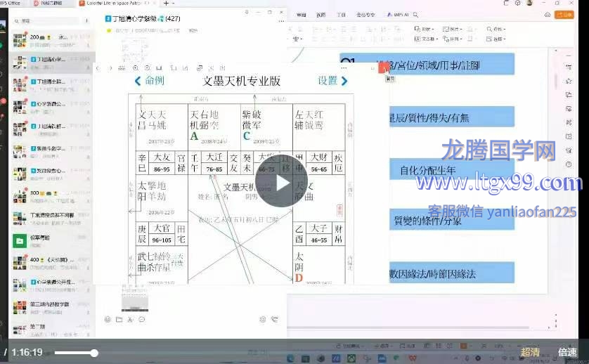
Task: Open the image thumbnail in the chat message
Action: coord(134,300)
